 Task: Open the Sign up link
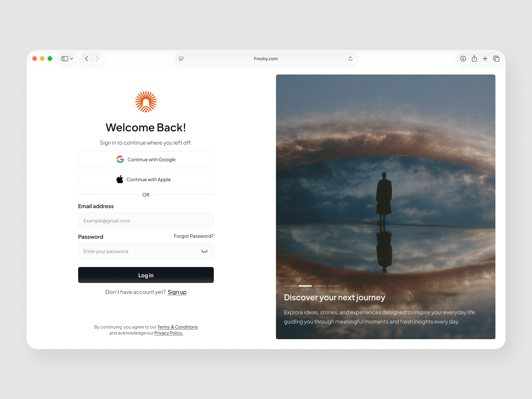[x=177, y=292]
